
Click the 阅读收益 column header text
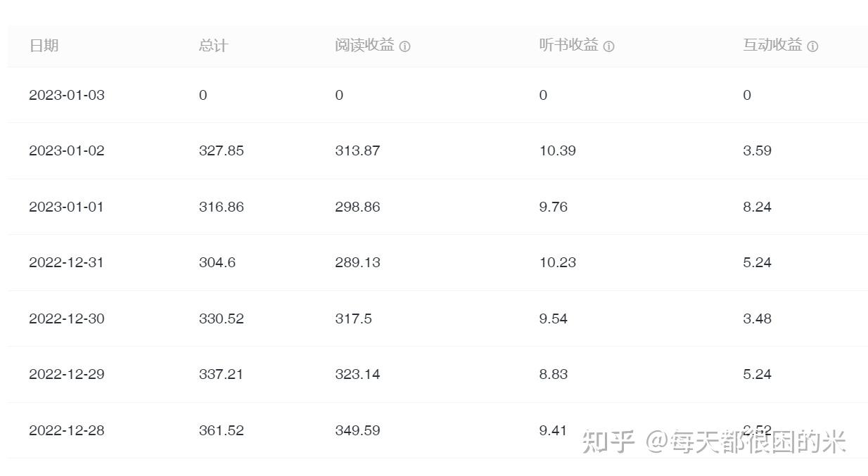364,46
